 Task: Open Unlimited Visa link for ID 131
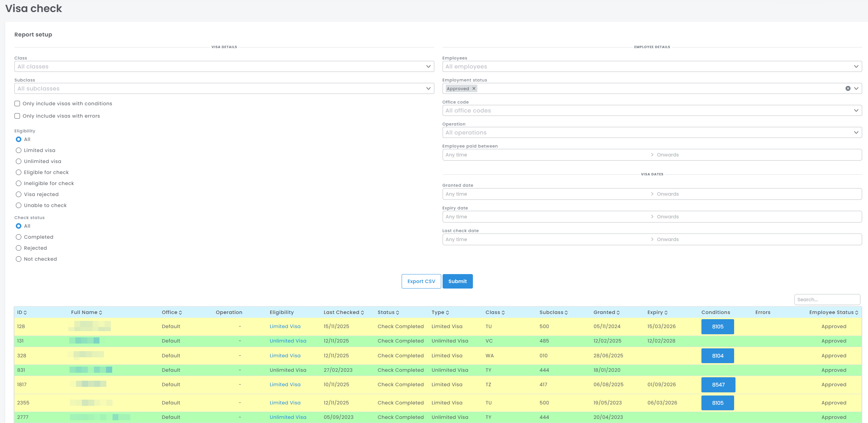click(288, 341)
